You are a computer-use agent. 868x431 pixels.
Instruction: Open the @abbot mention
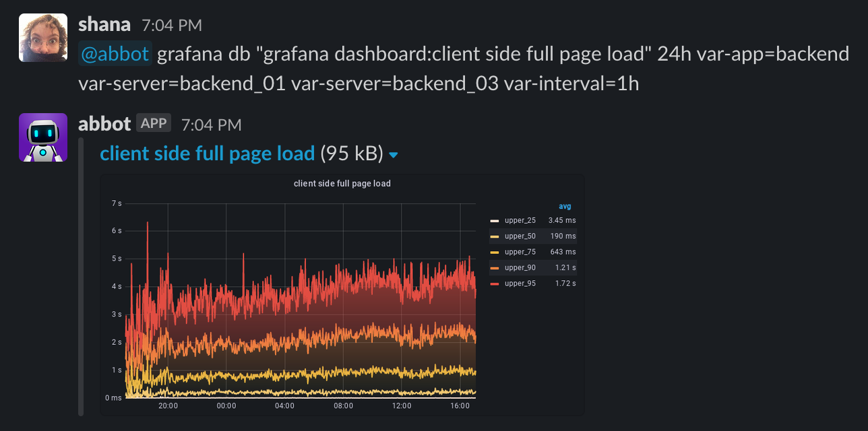point(115,53)
